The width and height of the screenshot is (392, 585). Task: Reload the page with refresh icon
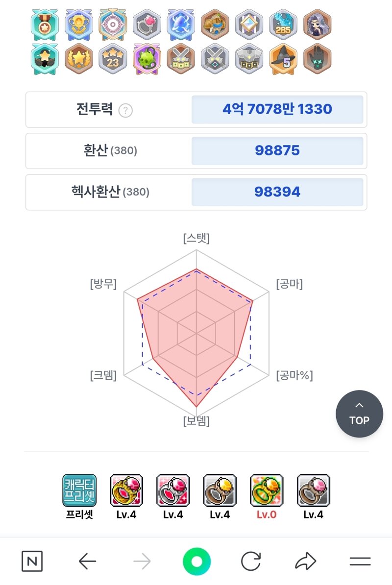[251, 561]
